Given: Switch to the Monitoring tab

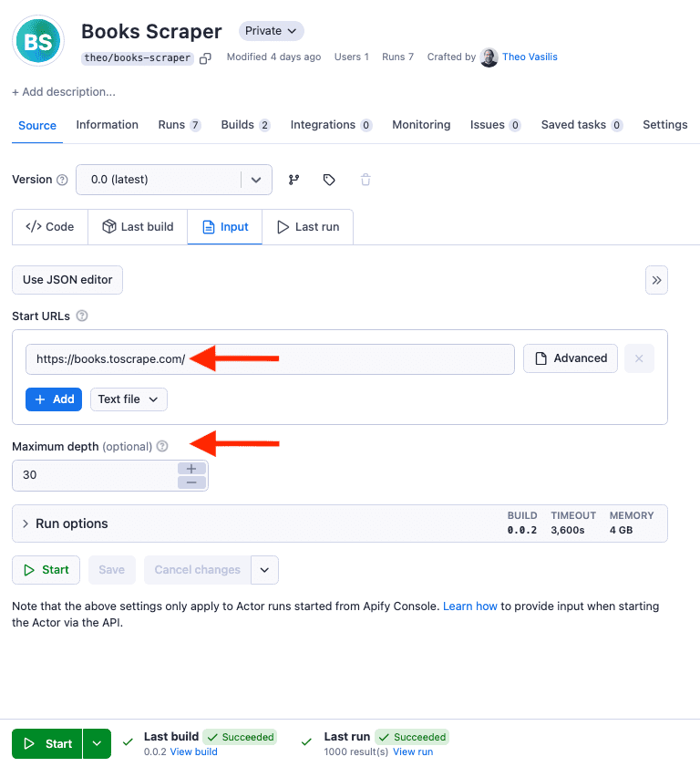Looking at the screenshot, I should pyautogui.click(x=421, y=125).
